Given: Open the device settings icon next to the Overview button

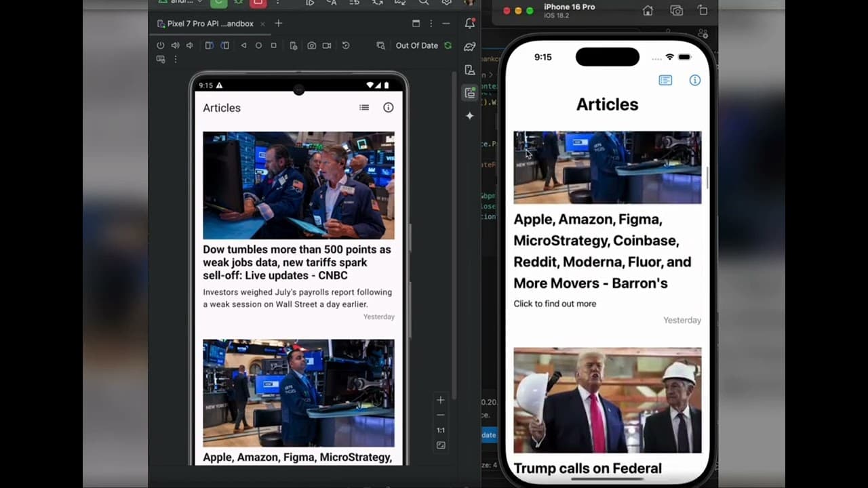Looking at the screenshot, I should click(x=293, y=45).
